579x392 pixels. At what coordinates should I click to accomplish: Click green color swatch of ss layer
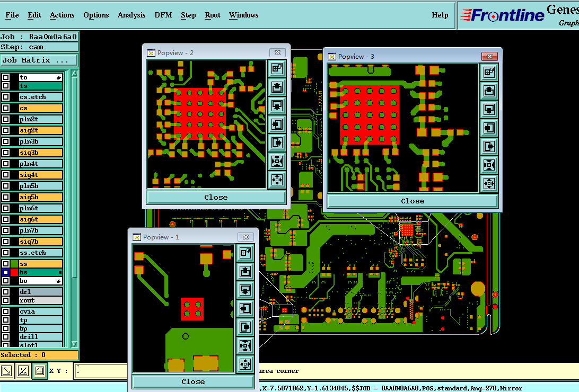pyautogui.click(x=14, y=264)
